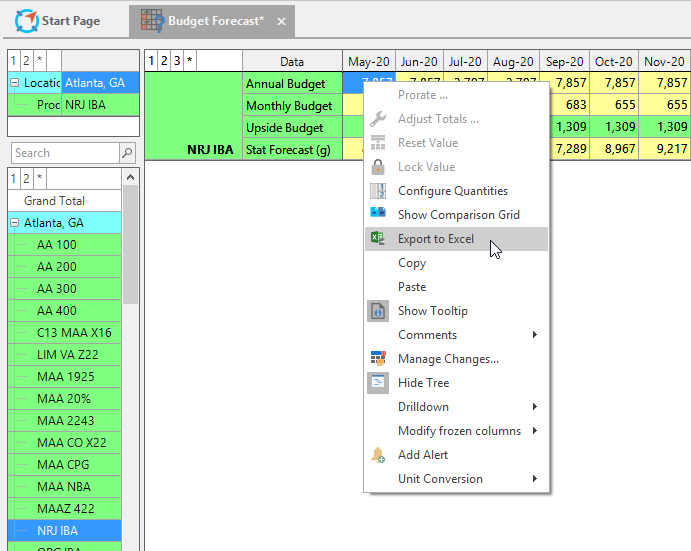Click asterisk button above tree list

(39, 179)
